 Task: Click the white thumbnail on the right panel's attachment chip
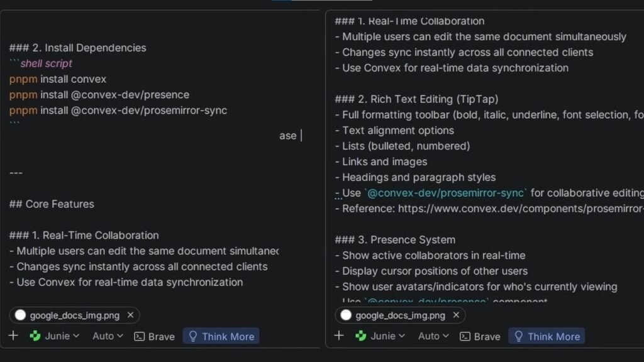(x=346, y=315)
